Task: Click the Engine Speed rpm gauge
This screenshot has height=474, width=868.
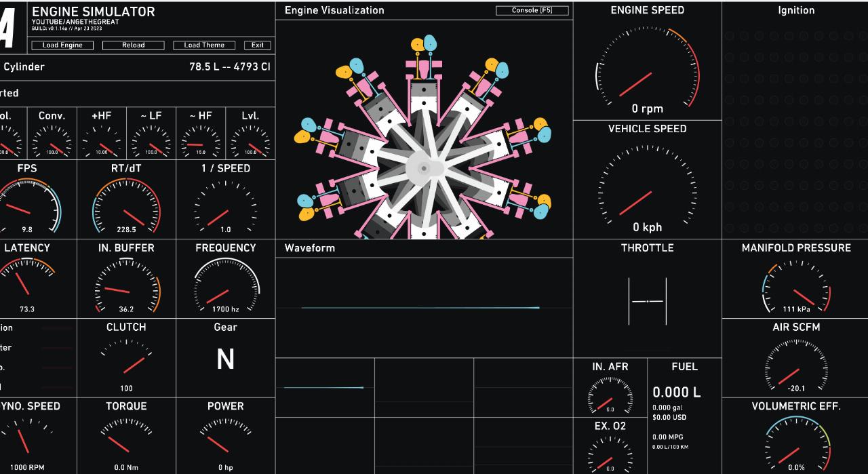Action: [x=647, y=71]
